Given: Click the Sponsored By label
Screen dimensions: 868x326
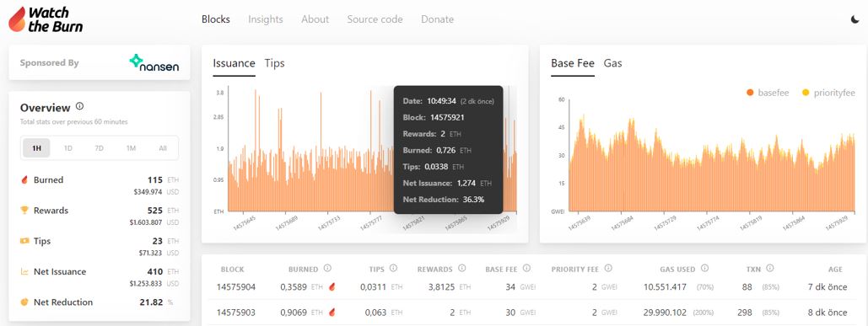Looking at the screenshot, I should pyautogui.click(x=49, y=63).
